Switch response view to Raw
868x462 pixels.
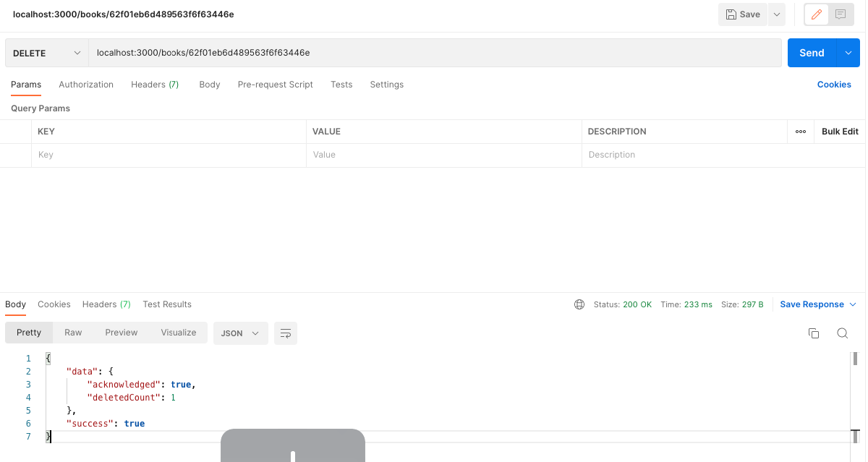click(72, 333)
